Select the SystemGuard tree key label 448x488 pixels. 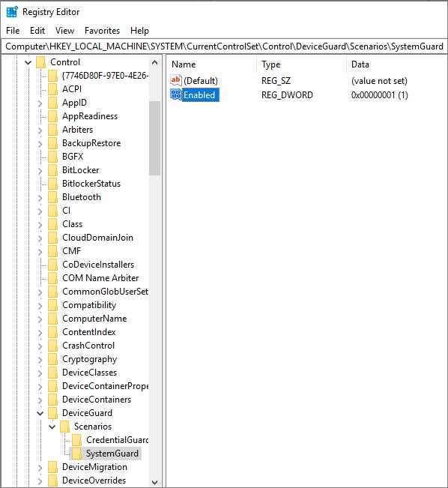112,454
